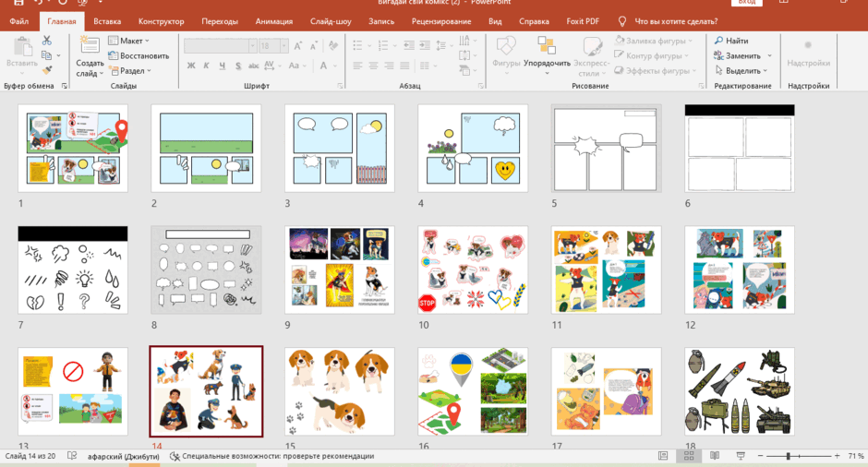Toggle italic К formatting

click(207, 66)
